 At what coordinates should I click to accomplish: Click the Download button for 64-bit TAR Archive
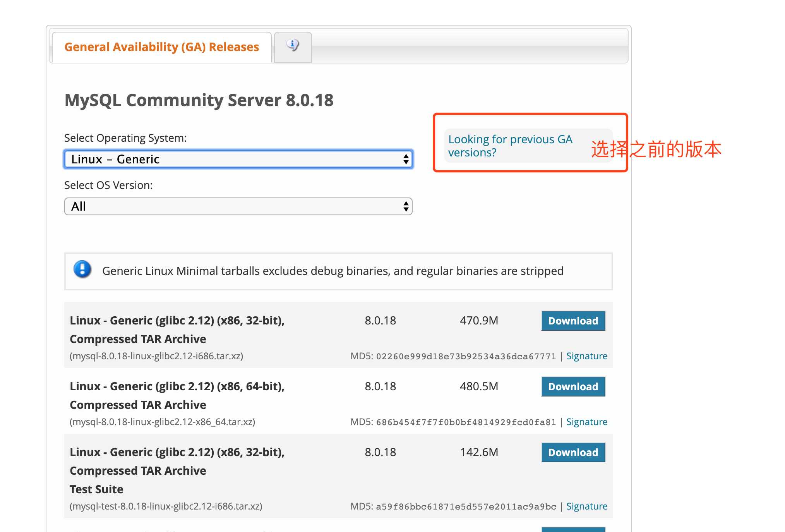point(573,386)
